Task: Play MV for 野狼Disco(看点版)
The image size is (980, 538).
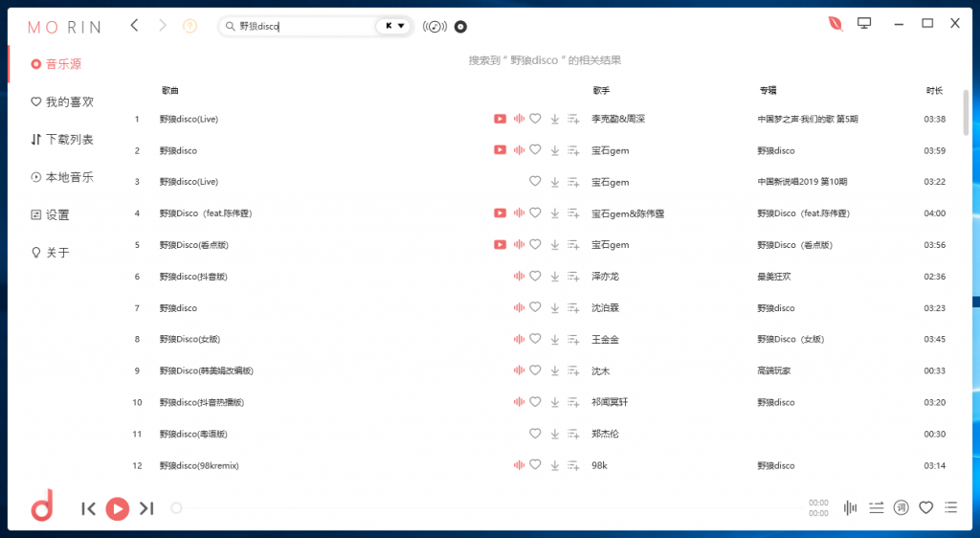Action: coord(500,244)
